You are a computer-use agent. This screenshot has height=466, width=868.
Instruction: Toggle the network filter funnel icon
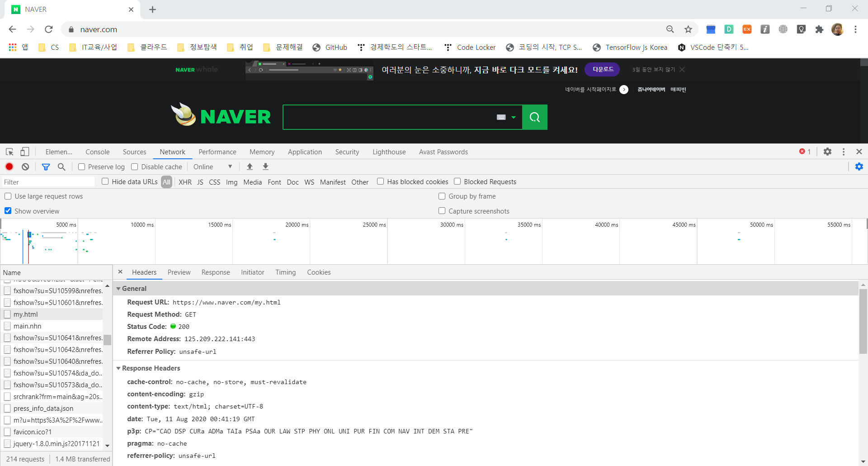pyautogui.click(x=46, y=167)
